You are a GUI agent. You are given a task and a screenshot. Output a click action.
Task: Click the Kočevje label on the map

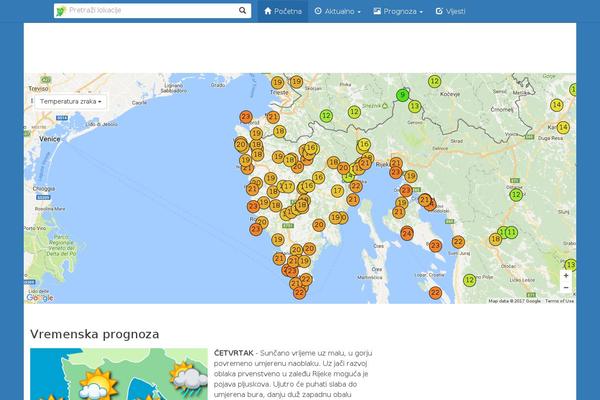(450, 94)
